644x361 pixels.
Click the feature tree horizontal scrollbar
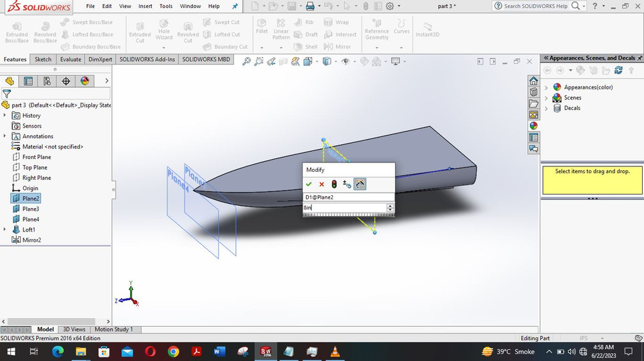pyautogui.click(x=52, y=321)
